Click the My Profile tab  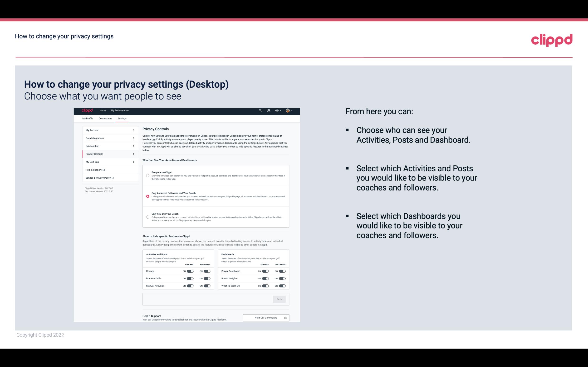[87, 118]
